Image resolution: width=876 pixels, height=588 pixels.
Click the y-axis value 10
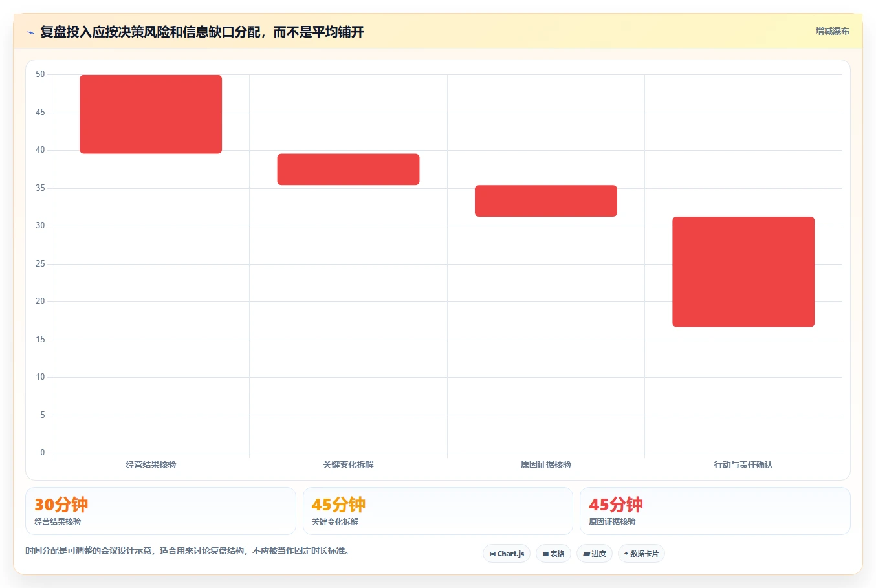[40, 377]
